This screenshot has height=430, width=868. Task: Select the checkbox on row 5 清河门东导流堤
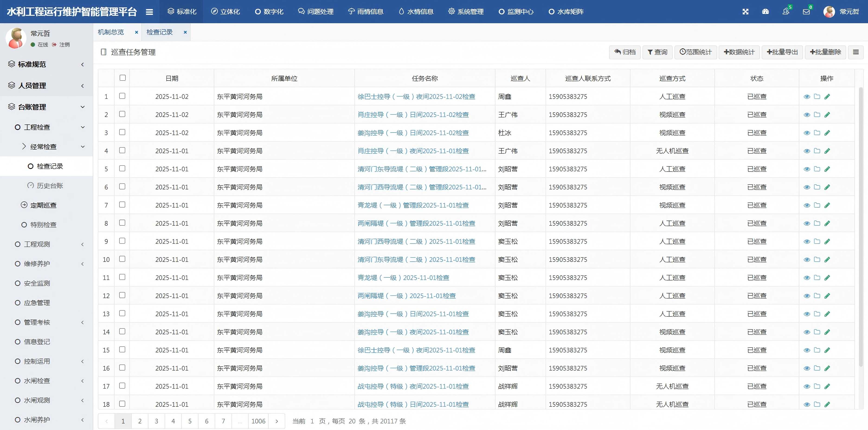(122, 169)
